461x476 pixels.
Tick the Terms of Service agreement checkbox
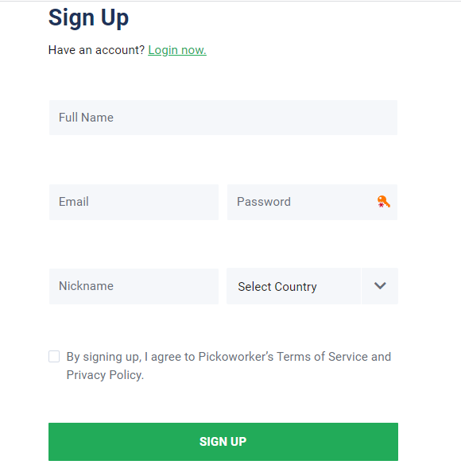pos(54,356)
